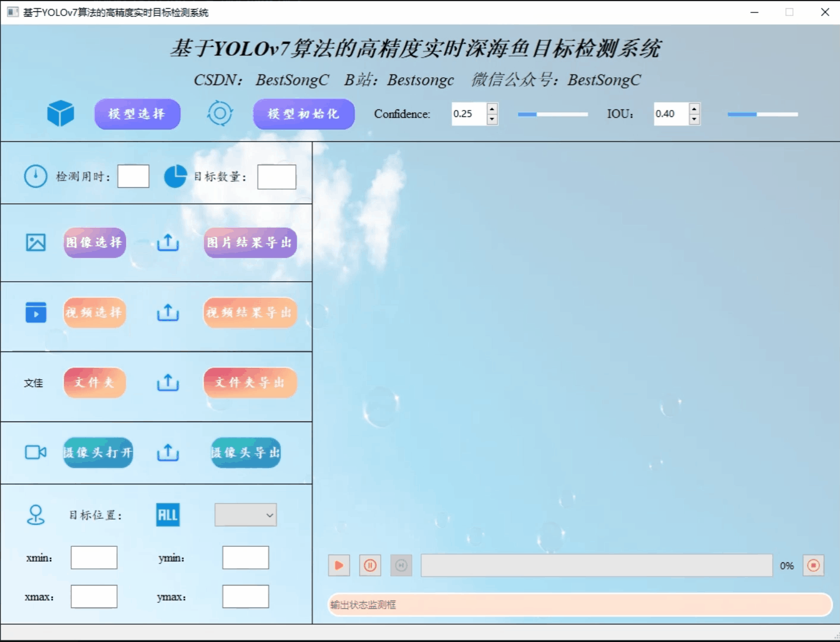Image resolution: width=840 pixels, height=642 pixels.
Task: Click the 文佳 icon left of 文件夹 button
Action: click(33, 383)
